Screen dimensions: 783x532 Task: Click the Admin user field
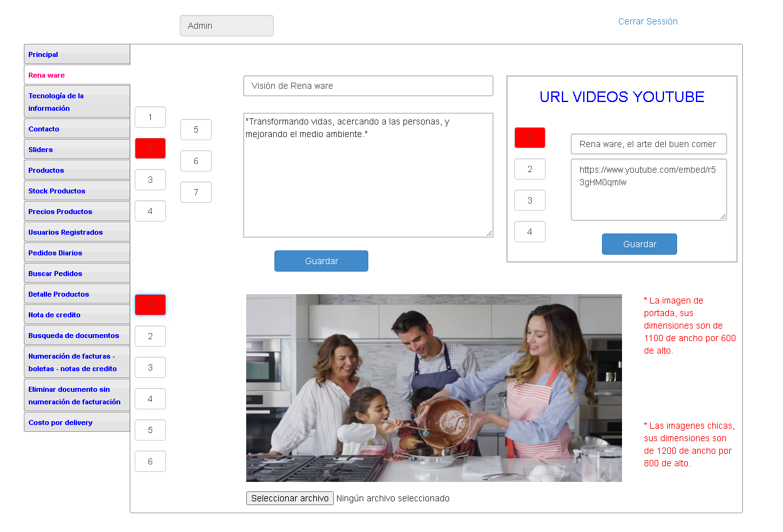click(x=226, y=26)
